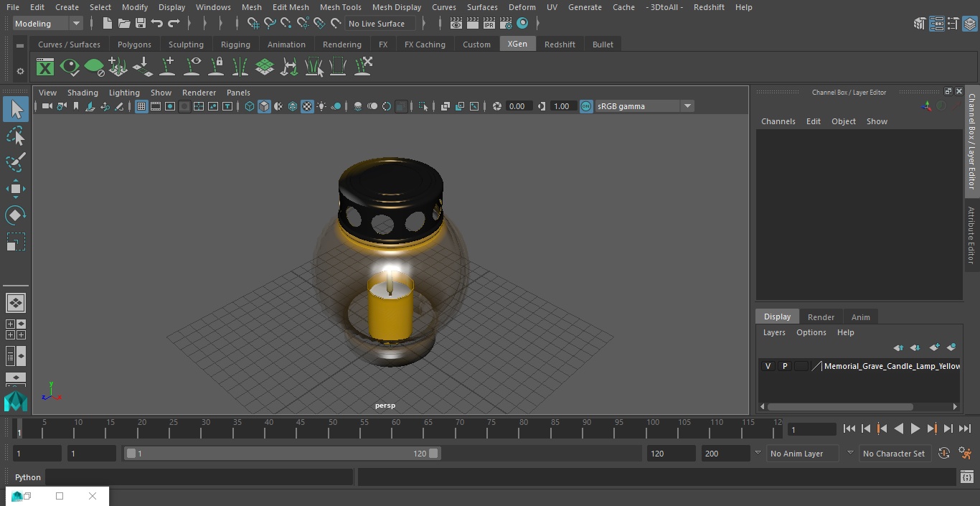Switch to the Rigging shelf tab

click(235, 44)
